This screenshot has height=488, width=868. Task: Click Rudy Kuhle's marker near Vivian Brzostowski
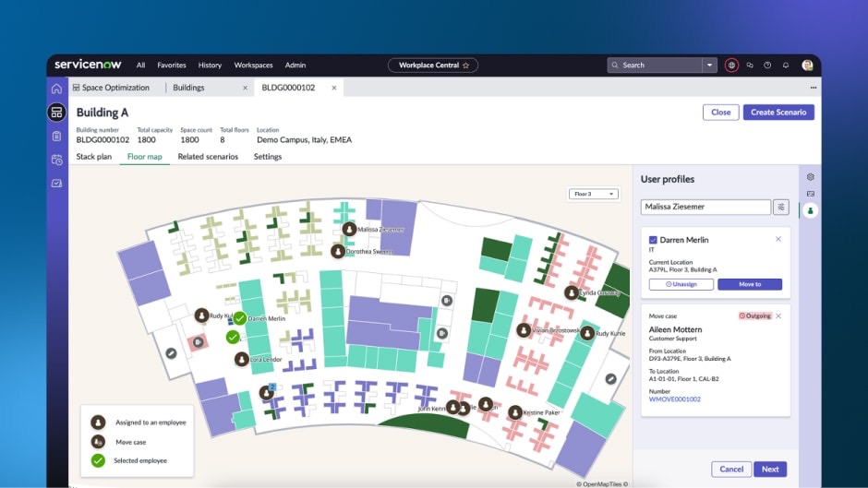point(587,333)
